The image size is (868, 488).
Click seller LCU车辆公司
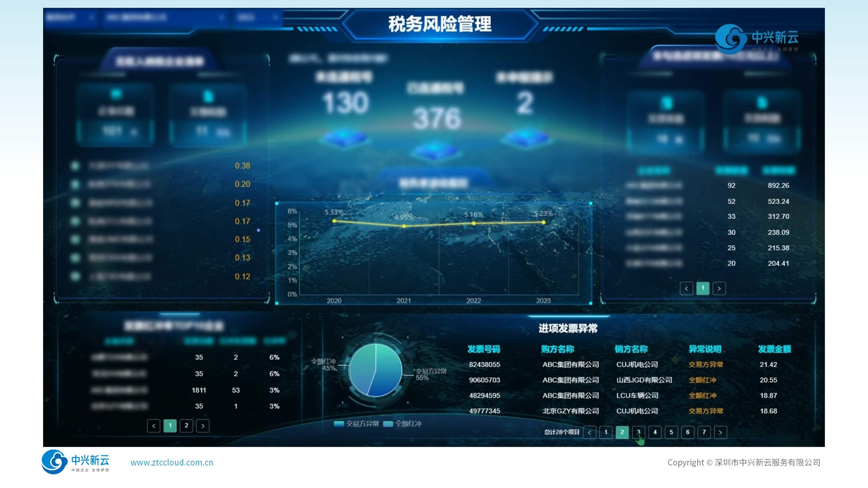(x=637, y=395)
